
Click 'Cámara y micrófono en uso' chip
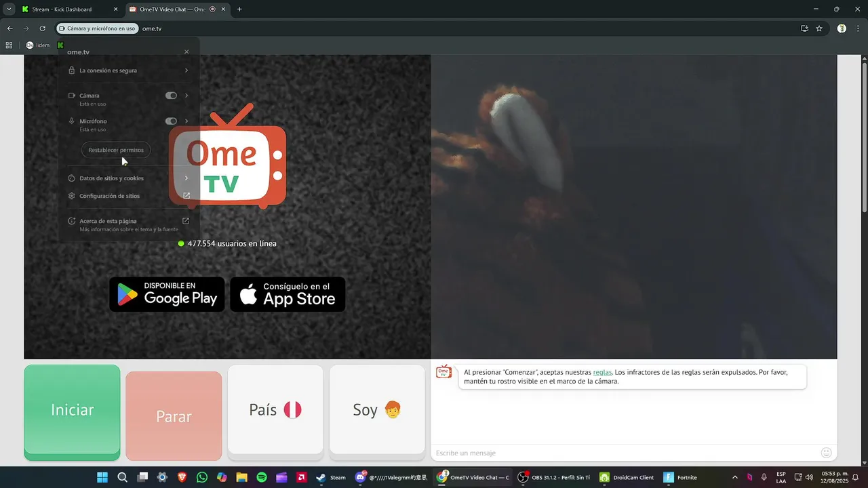[97, 28]
